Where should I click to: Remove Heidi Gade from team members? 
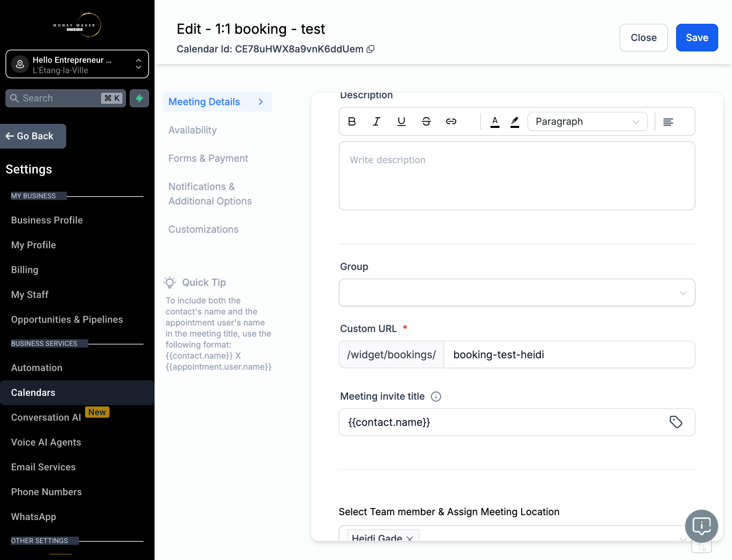tap(410, 538)
